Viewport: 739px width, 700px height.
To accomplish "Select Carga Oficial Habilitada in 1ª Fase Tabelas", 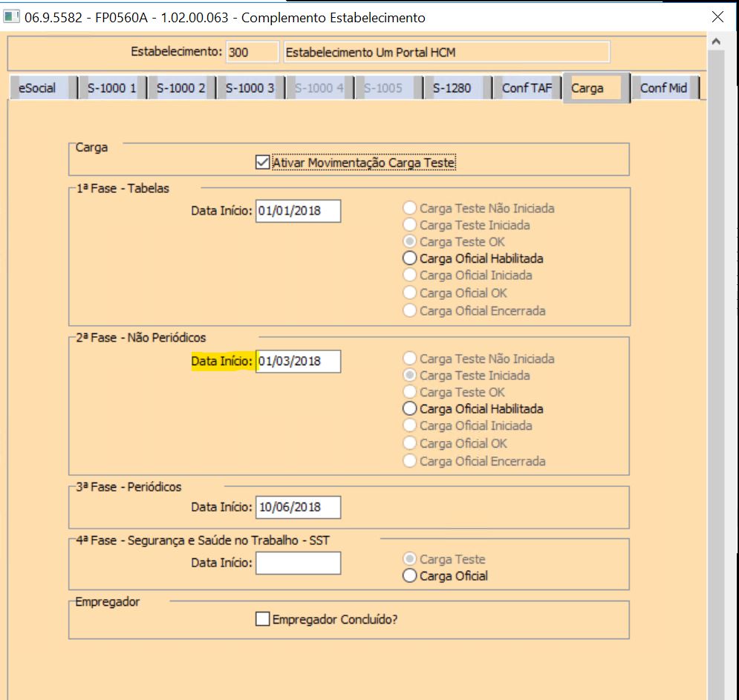I will [x=410, y=258].
